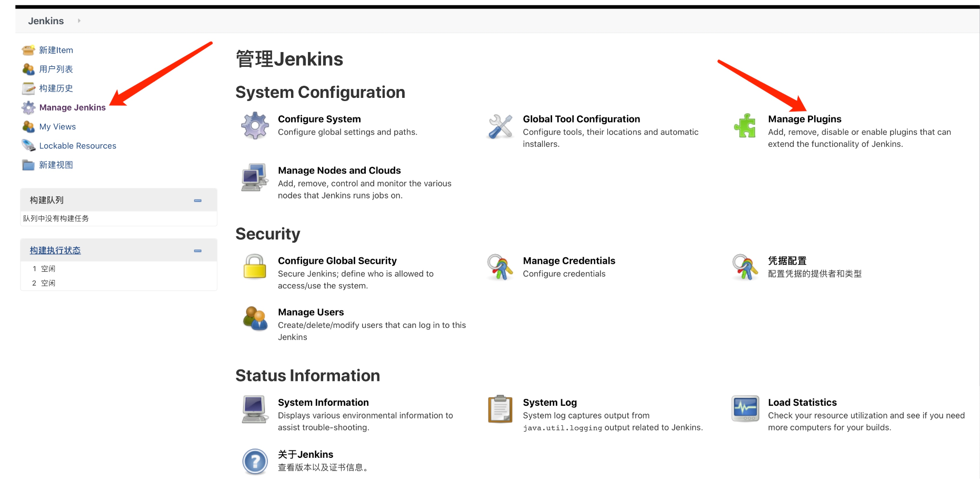The width and height of the screenshot is (980, 481).
Task: Collapse the 构建队列 panel
Action: 198,201
